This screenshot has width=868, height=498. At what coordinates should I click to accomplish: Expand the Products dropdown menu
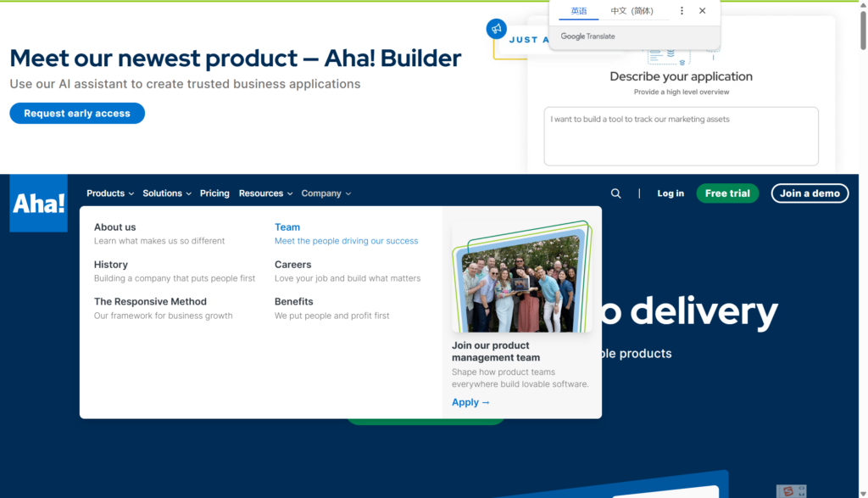110,193
